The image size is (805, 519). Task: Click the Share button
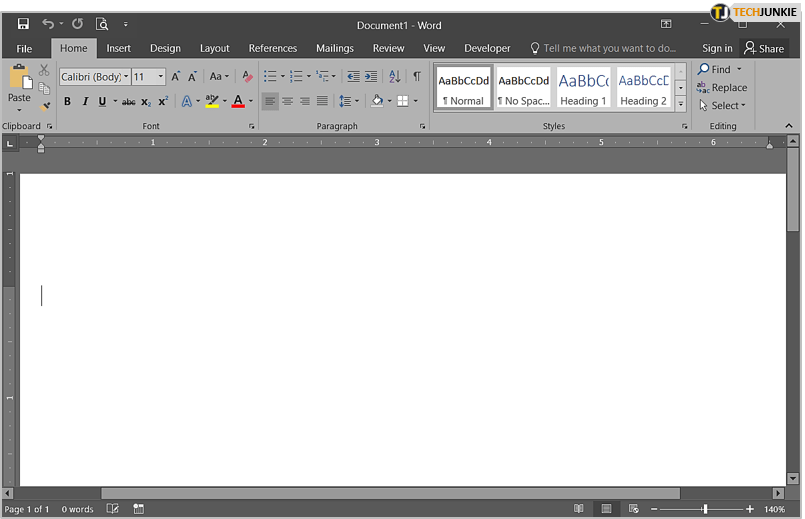click(x=764, y=48)
